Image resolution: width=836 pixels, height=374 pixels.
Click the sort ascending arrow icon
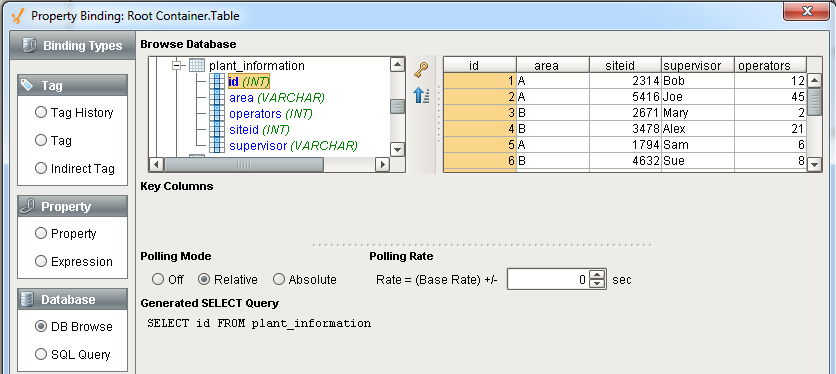click(421, 96)
